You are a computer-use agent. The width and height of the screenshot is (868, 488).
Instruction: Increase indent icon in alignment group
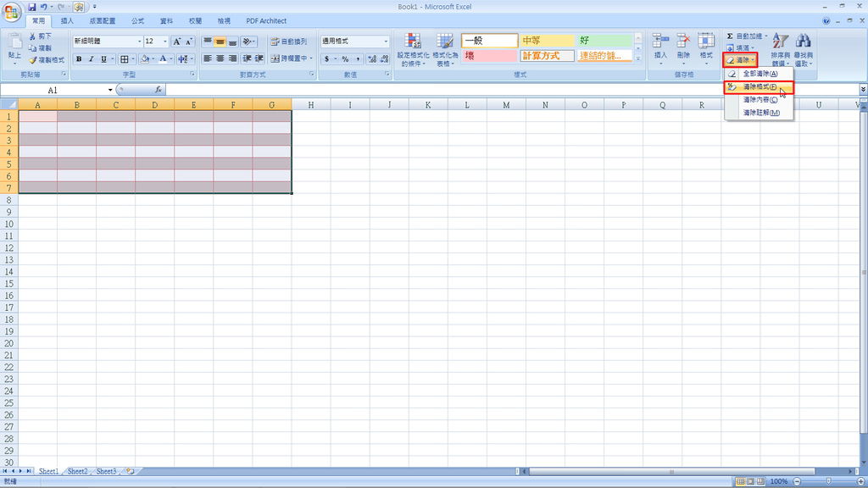259,58
